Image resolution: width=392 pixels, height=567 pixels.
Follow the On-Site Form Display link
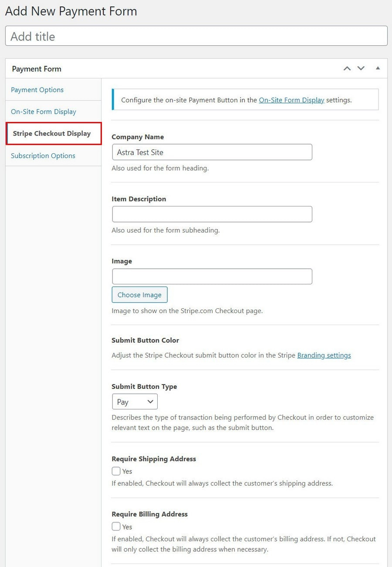click(x=291, y=100)
